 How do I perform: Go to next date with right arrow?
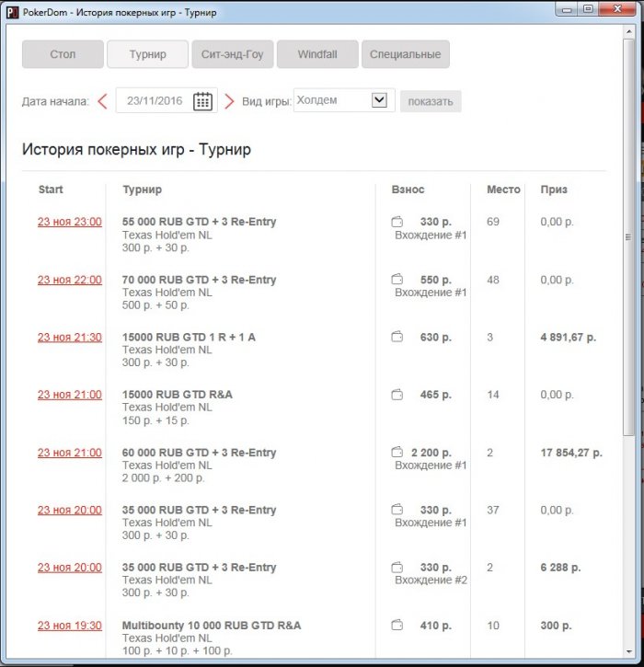pyautogui.click(x=229, y=101)
